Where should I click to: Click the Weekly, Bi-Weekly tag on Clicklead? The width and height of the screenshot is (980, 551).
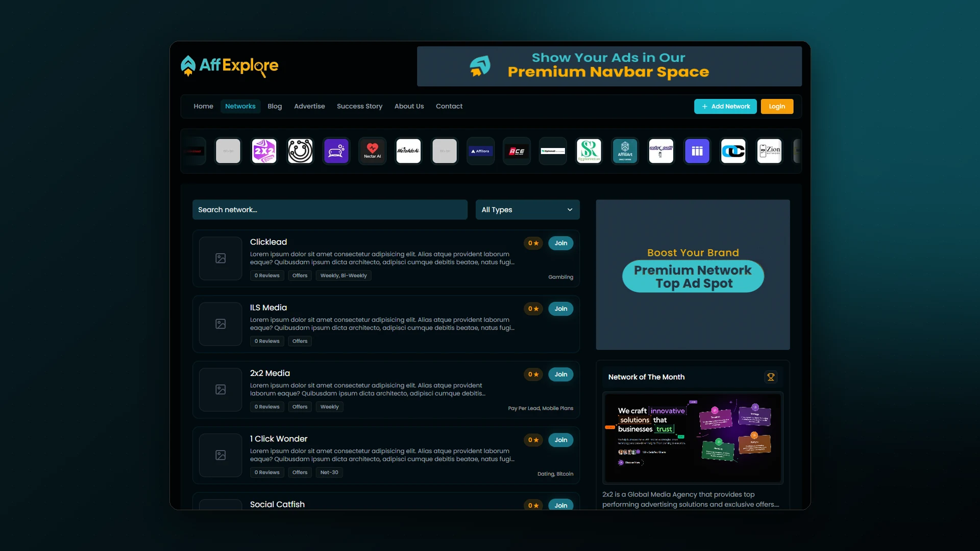point(344,276)
